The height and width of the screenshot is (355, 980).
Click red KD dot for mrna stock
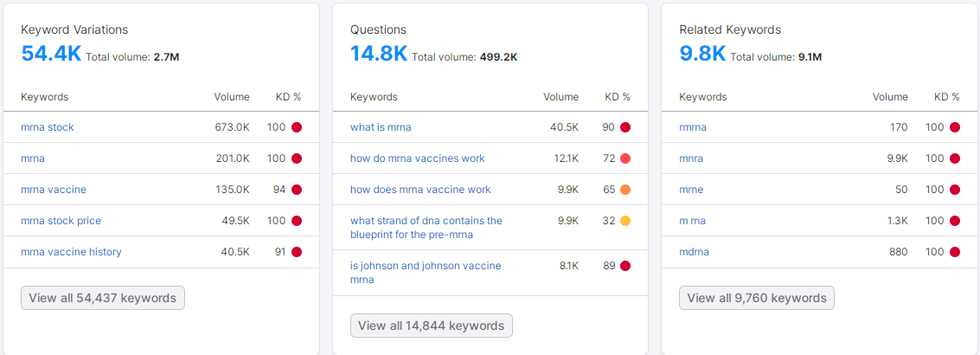click(297, 127)
